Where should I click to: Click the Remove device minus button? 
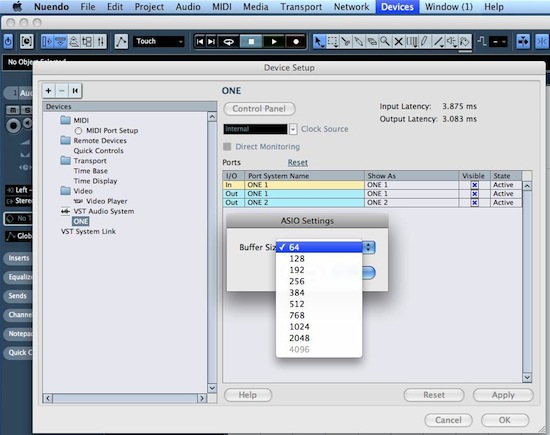coord(62,91)
